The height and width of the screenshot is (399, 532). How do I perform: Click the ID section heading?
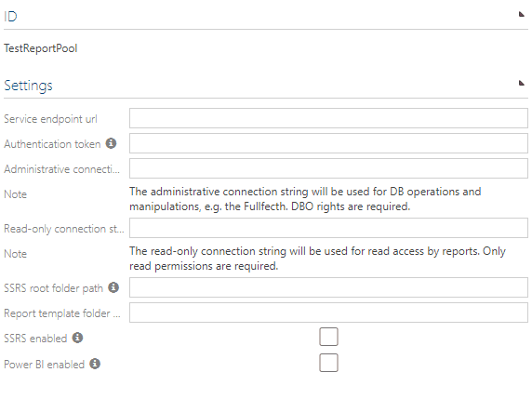tap(10, 17)
